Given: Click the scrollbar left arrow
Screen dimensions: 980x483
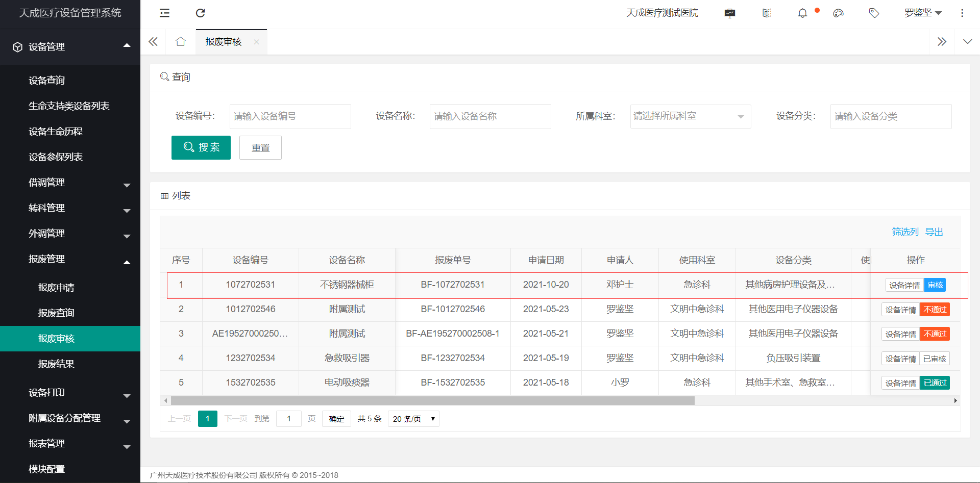Looking at the screenshot, I should coord(165,401).
